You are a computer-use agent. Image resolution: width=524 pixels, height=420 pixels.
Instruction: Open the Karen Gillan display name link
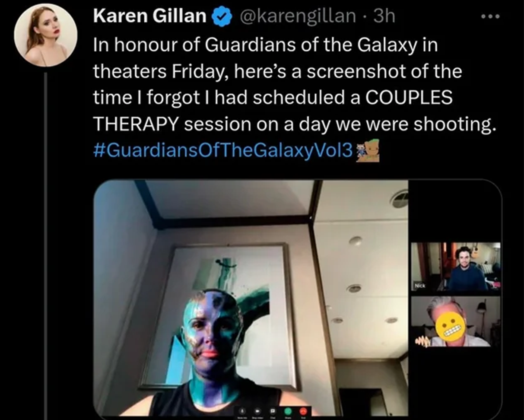point(150,16)
